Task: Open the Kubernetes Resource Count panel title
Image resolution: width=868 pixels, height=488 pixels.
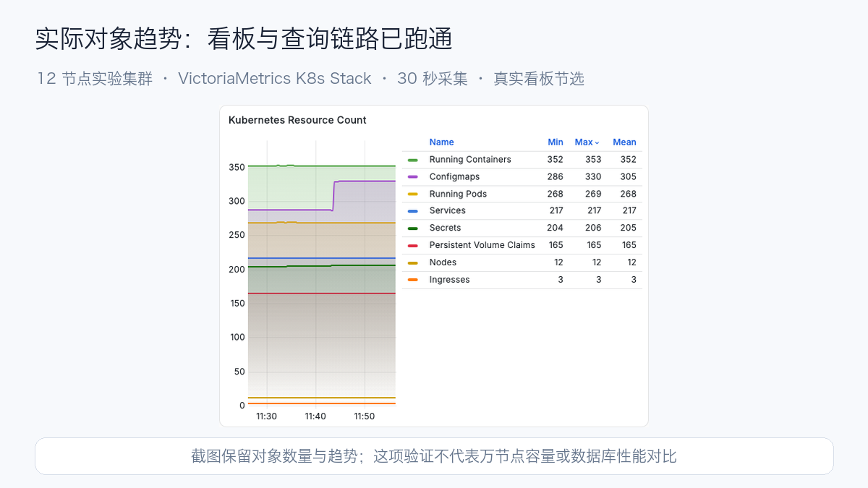Action: click(x=297, y=120)
